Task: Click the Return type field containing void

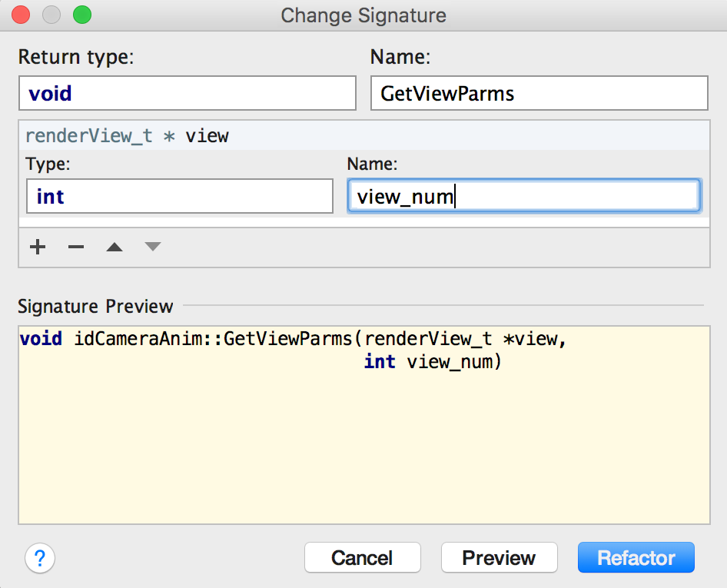Action: pos(188,93)
